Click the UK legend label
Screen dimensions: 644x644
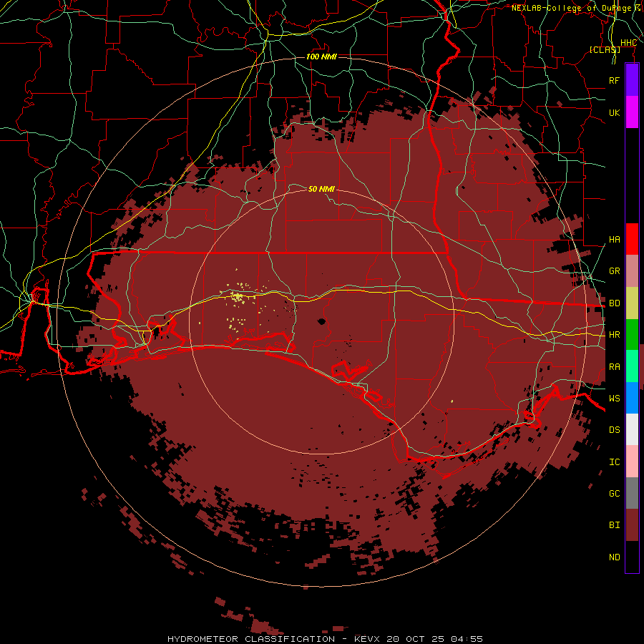(614, 112)
